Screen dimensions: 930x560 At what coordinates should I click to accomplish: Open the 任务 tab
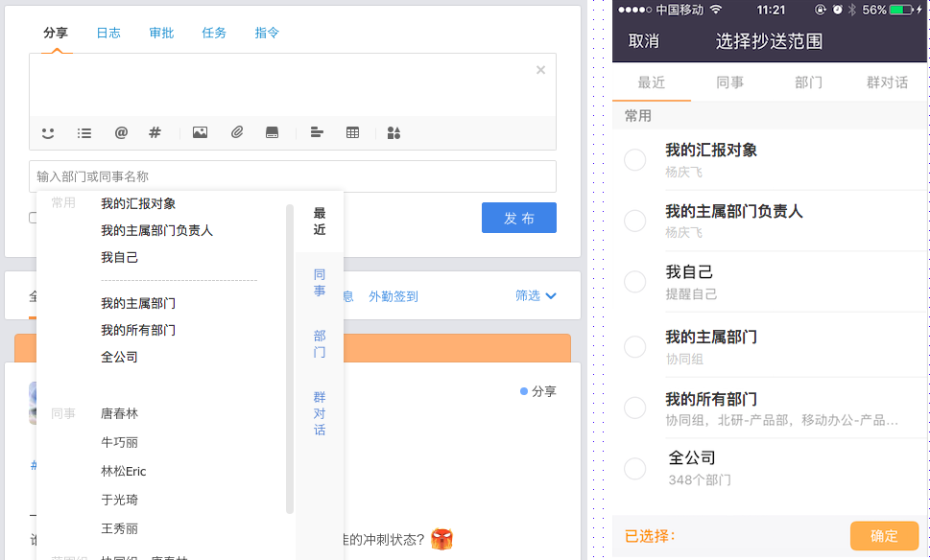(214, 33)
